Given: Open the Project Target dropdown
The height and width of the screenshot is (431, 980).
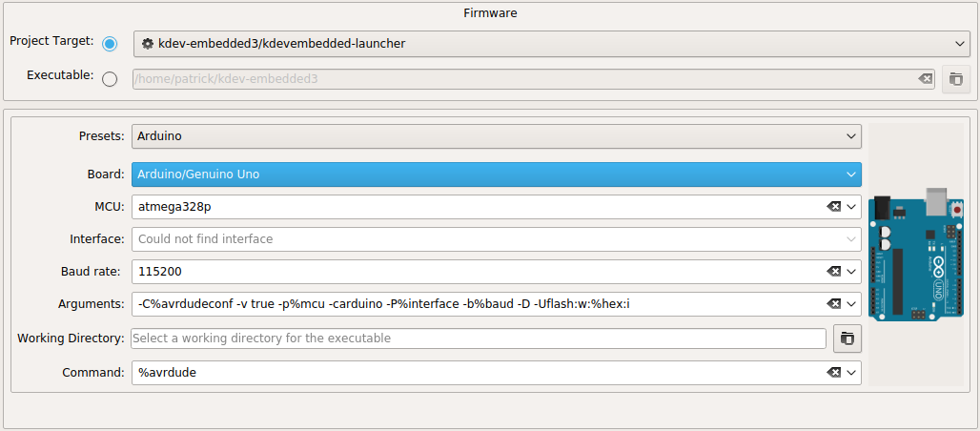Looking at the screenshot, I should [959, 44].
